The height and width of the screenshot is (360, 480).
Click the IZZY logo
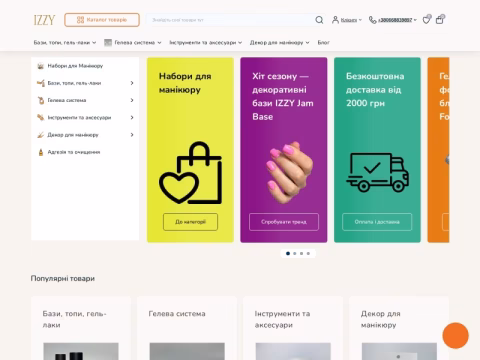coord(44,20)
